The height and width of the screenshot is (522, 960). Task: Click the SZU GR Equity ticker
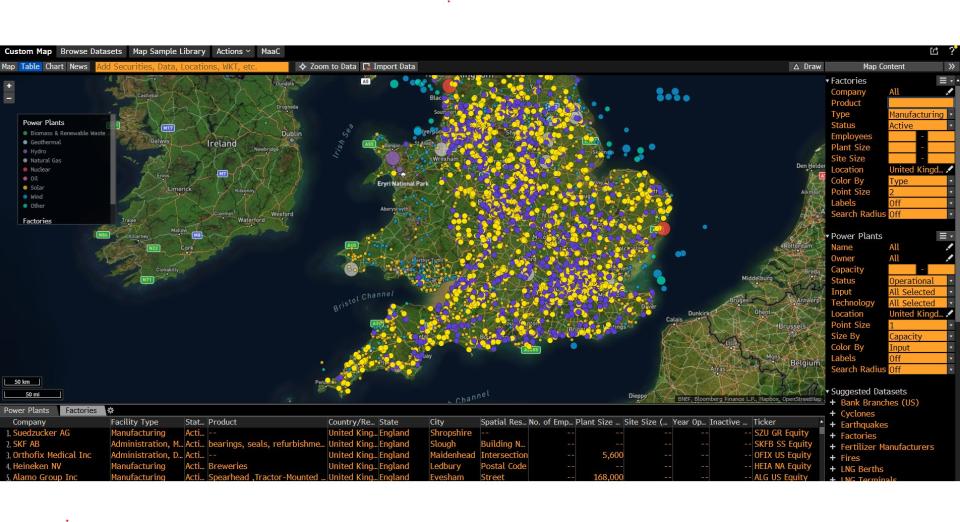(x=781, y=433)
